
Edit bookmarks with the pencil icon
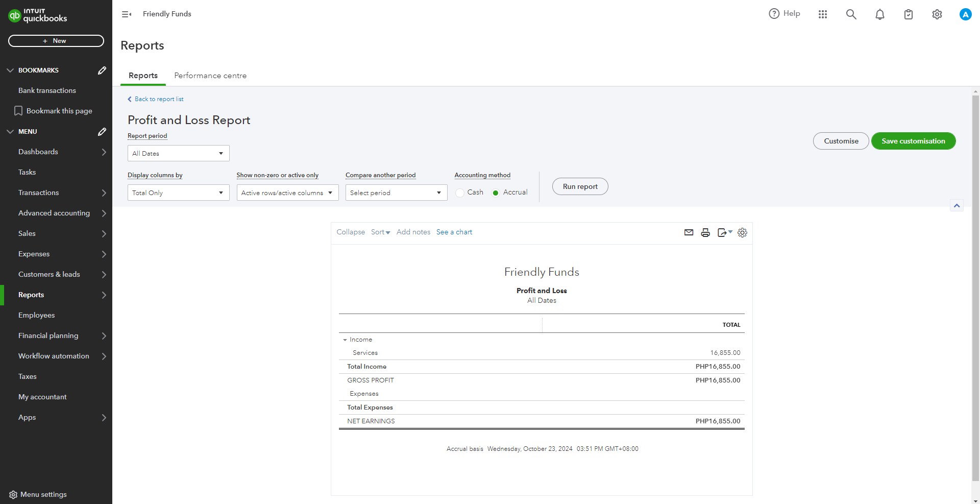tap(102, 70)
